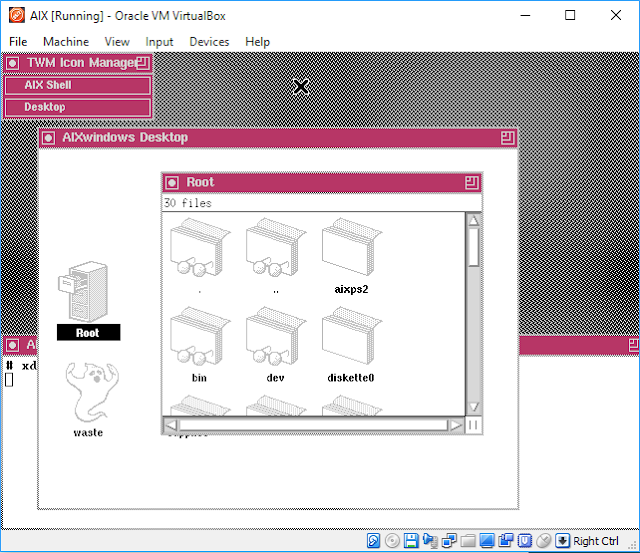Select the Root file cabinet icon
Image resolution: width=640 pixels, height=553 pixels.
[x=85, y=291]
